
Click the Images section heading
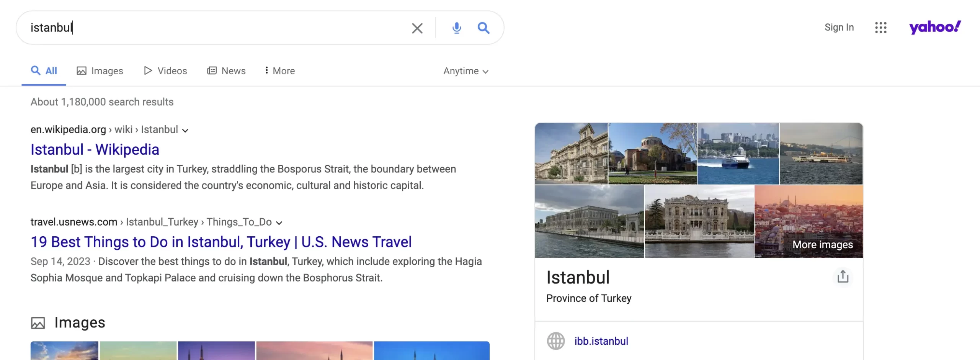(x=80, y=322)
